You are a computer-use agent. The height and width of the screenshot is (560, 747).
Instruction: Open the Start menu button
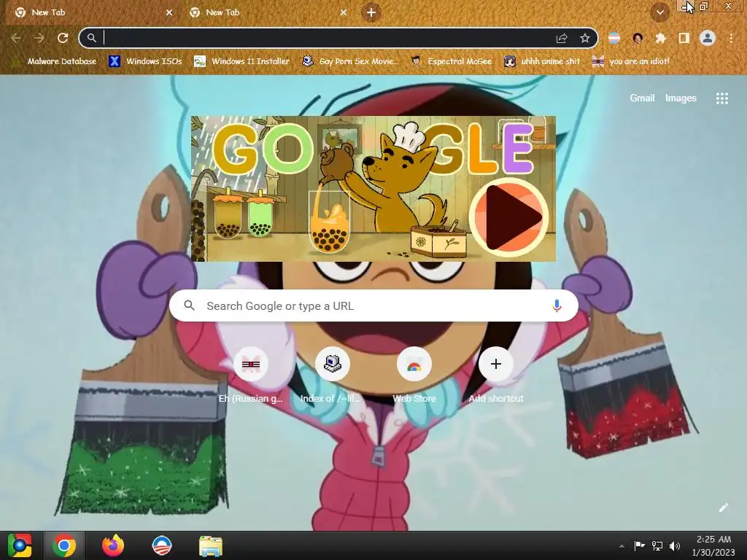tap(20, 545)
